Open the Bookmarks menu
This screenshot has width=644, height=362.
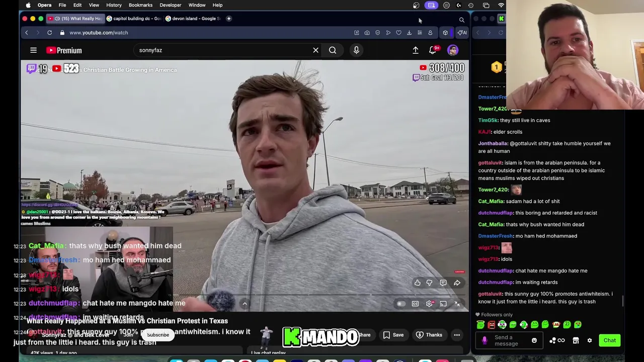coord(140,5)
